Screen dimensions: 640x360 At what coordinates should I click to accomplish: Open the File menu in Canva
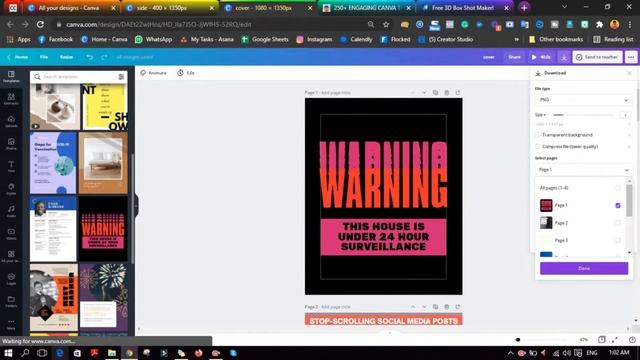(x=44, y=57)
